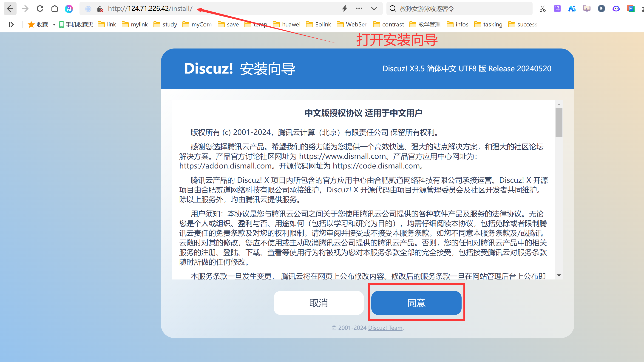Open the blue AI extension icon
Image resolution: width=644 pixels, height=362 pixels.
(x=572, y=9)
